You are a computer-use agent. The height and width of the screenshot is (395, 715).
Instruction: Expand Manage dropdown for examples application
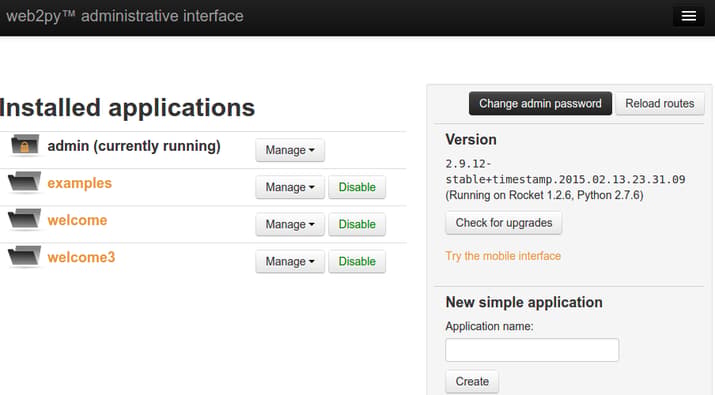click(290, 187)
